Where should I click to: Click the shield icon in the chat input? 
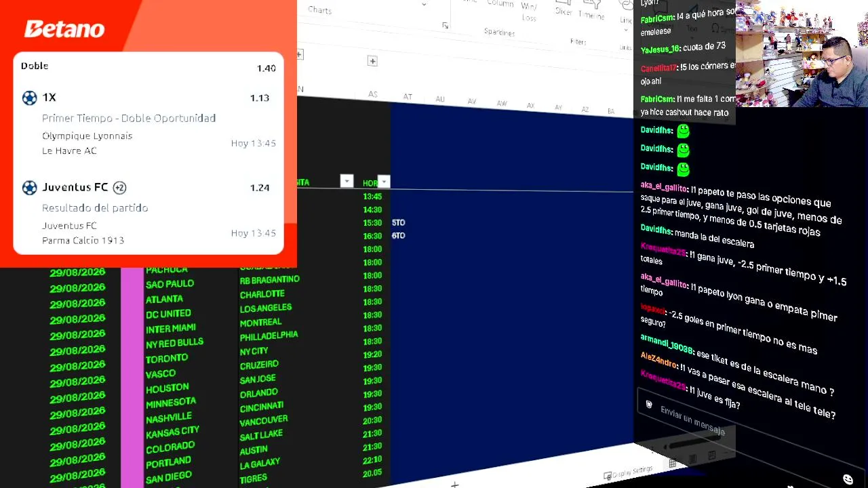click(x=649, y=405)
